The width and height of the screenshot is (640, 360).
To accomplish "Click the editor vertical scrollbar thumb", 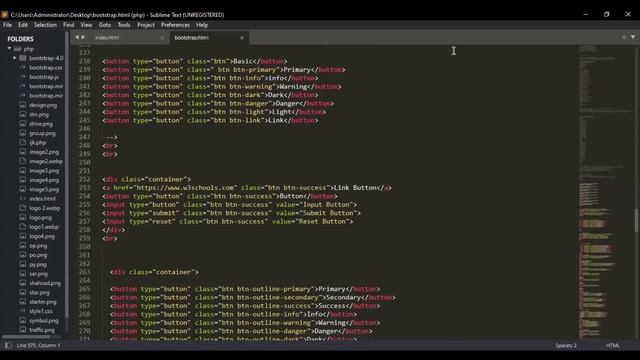I will coord(636,220).
